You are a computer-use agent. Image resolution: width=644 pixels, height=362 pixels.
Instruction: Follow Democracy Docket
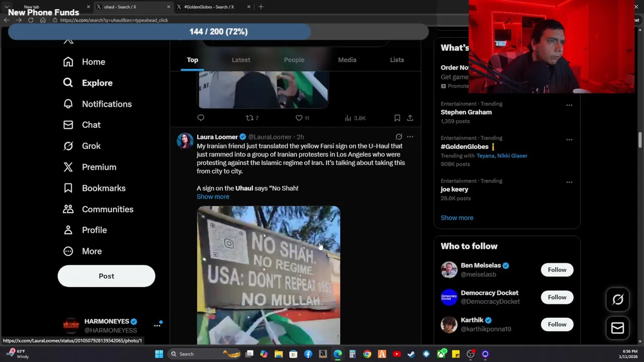557,297
